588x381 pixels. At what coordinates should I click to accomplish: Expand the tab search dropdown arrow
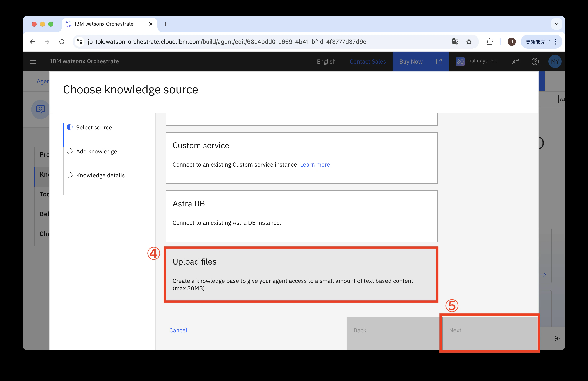point(556,24)
